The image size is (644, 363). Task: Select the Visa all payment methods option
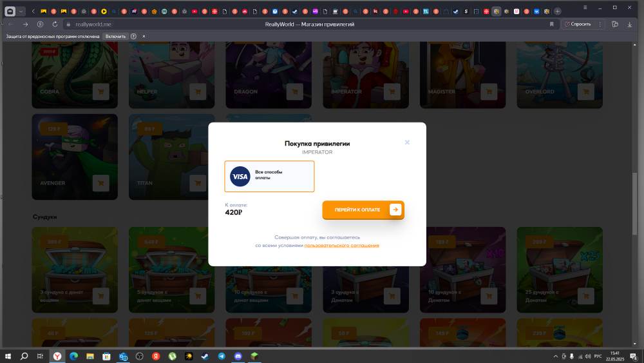(269, 177)
